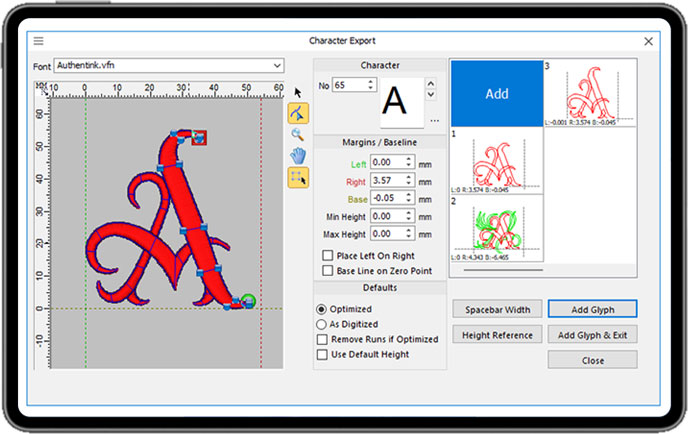Viewport: 688px width, 434px height.
Task: Click the Left margin value field
Action: coord(385,162)
